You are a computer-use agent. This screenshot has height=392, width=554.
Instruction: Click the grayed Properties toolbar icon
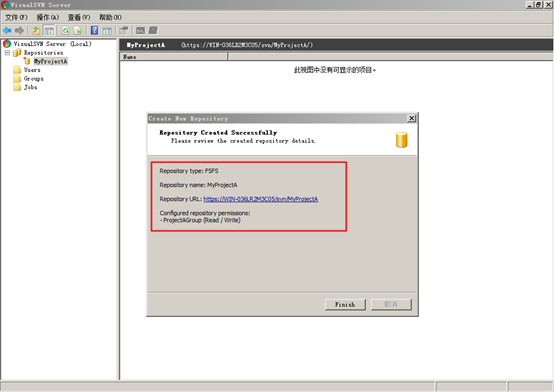click(x=123, y=30)
